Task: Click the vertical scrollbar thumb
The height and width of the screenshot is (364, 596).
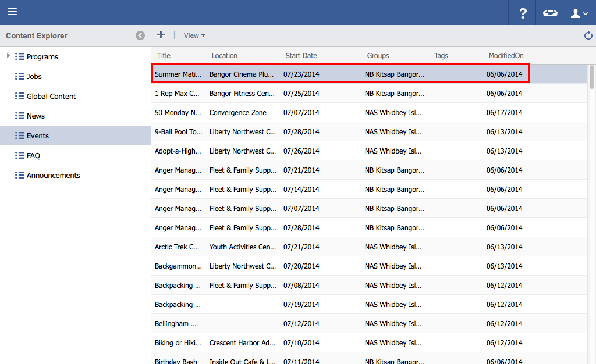Action: tap(591, 77)
